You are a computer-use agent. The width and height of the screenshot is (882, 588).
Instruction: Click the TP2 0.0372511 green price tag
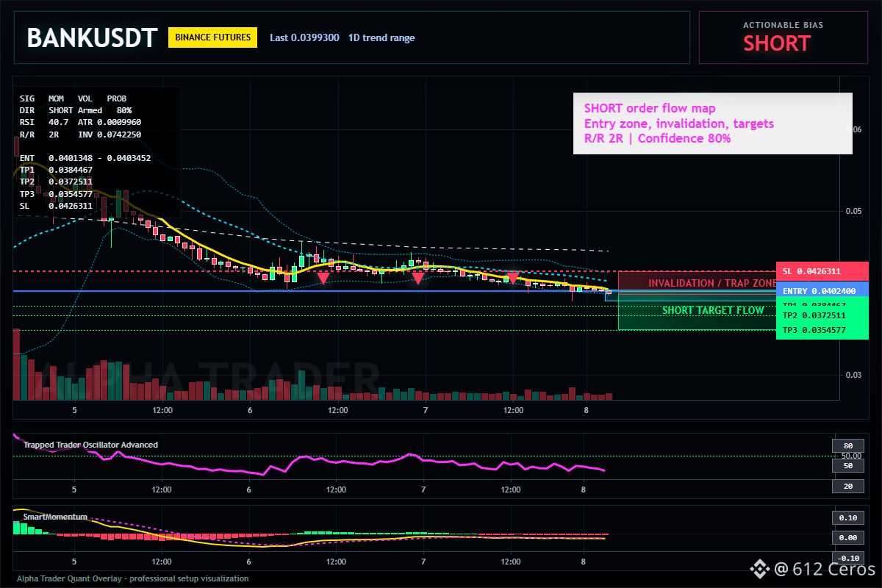pos(822,315)
